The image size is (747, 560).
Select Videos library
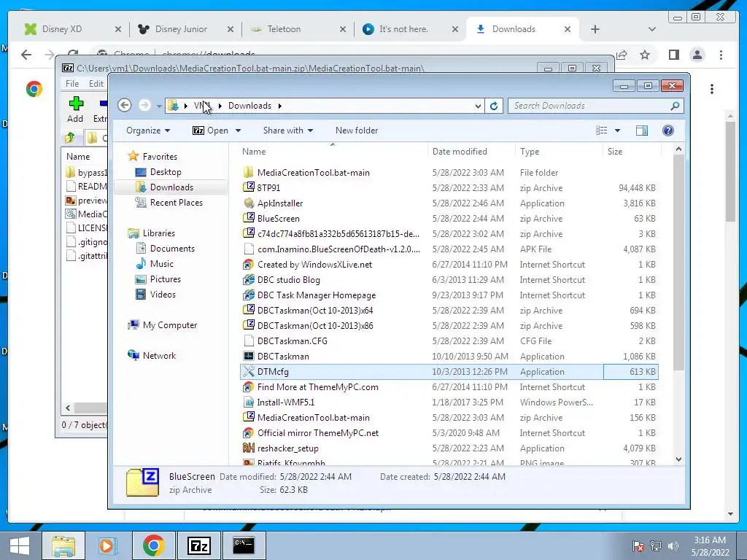pos(163,295)
